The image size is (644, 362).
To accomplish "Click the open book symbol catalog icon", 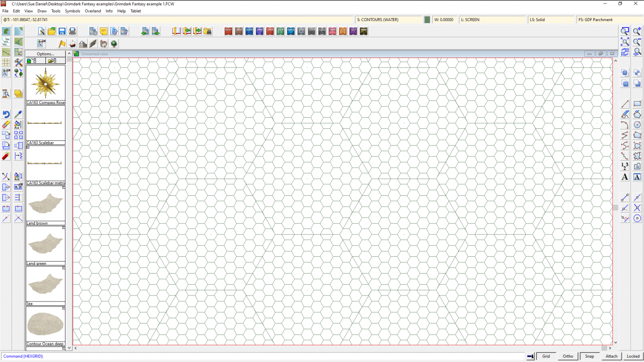I will 176,31.
